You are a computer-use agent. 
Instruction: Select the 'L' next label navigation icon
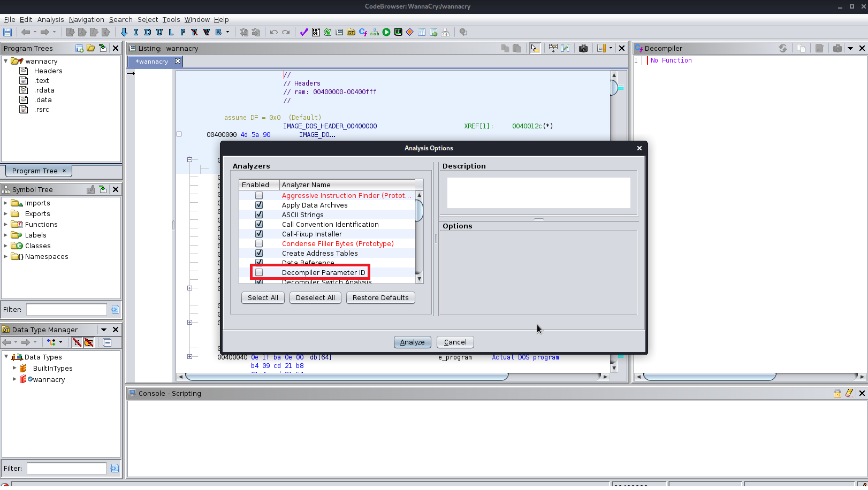pyautogui.click(x=171, y=32)
